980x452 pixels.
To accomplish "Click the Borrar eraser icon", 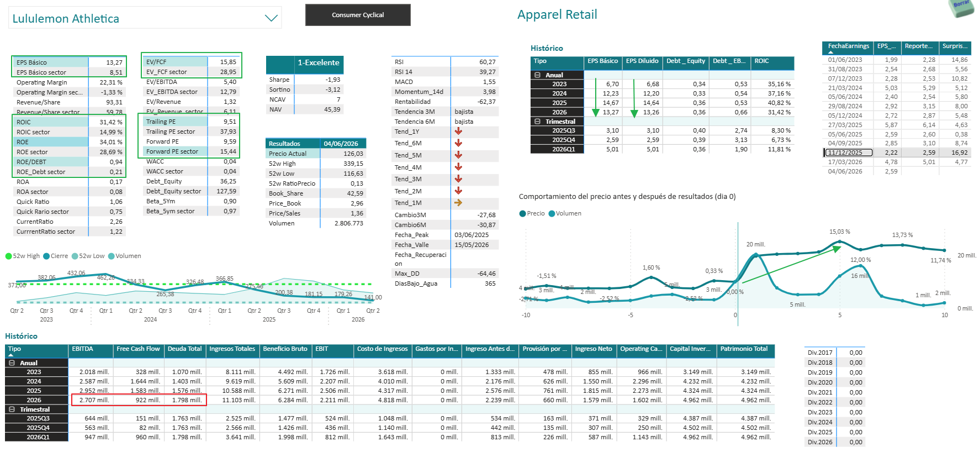I will [x=961, y=8].
